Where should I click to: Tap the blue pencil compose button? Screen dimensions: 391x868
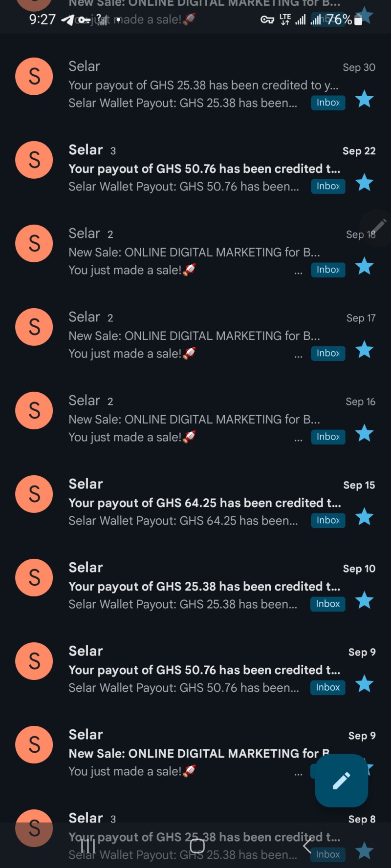click(x=341, y=781)
